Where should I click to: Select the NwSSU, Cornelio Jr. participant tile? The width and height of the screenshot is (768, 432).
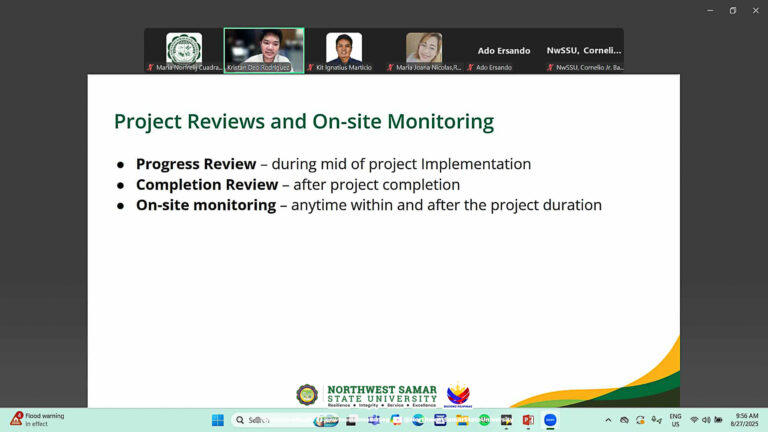pos(584,50)
